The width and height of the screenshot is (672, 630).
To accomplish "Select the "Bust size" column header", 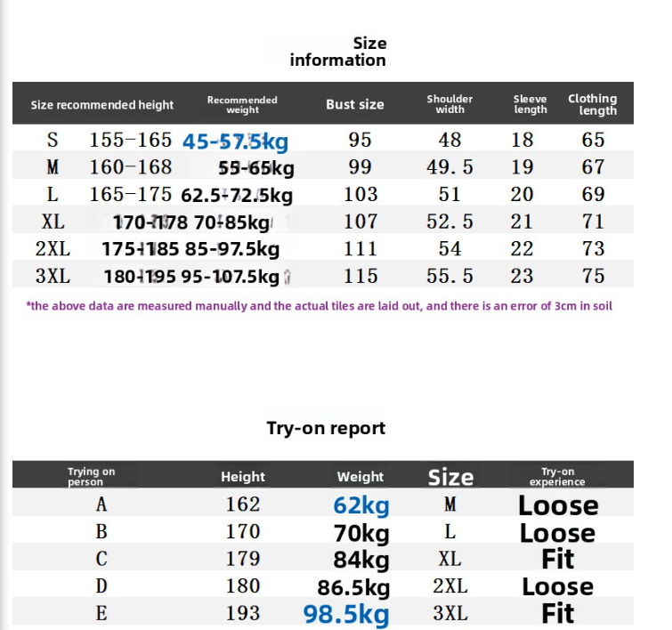I will click(354, 104).
